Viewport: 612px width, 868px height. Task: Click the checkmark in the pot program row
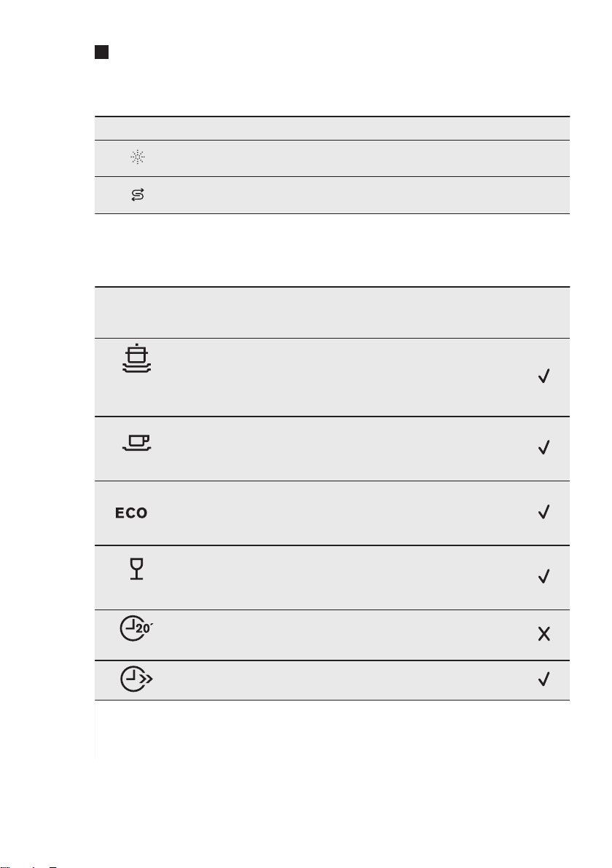[x=544, y=376]
